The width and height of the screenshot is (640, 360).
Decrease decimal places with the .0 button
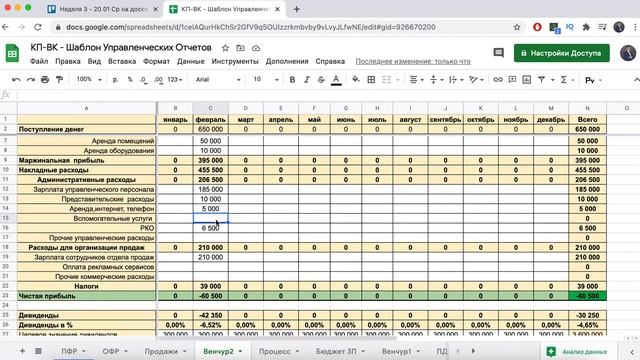click(144, 80)
